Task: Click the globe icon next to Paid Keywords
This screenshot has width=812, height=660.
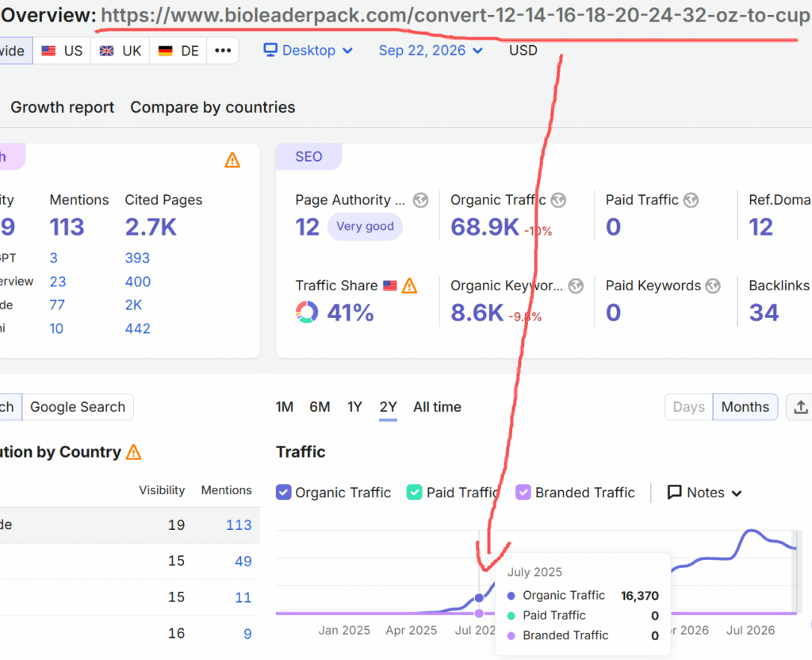Action: [x=713, y=286]
